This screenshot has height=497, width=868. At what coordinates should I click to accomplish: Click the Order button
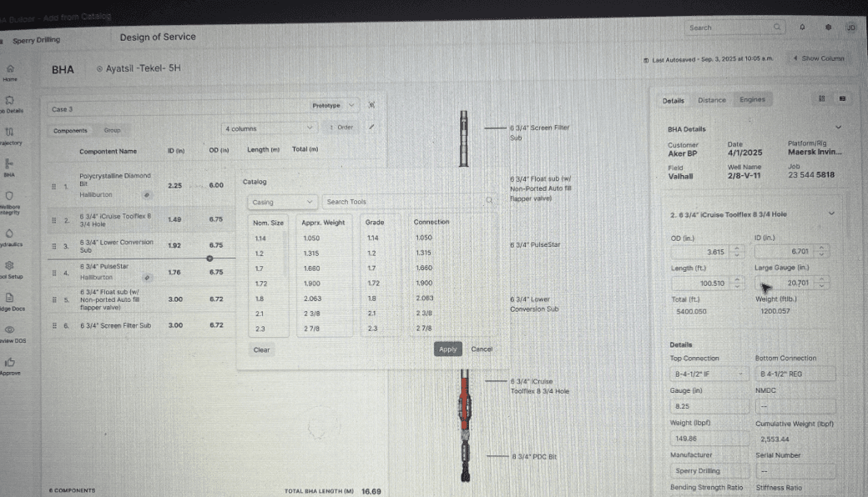coord(341,127)
